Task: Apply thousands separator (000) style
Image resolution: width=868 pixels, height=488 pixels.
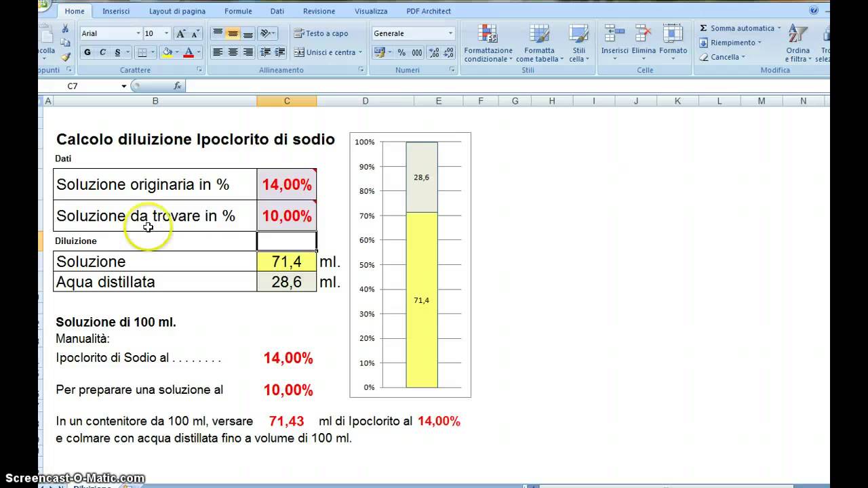Action: [416, 52]
